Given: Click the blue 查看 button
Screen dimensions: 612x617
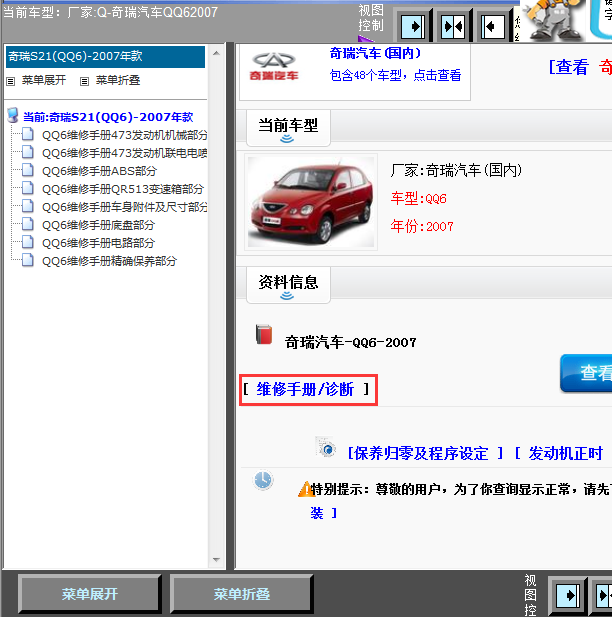Looking at the screenshot, I should click(x=586, y=373).
